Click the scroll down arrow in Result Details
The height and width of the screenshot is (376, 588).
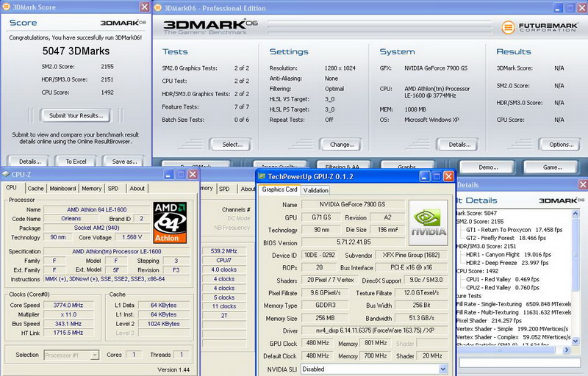pos(576,341)
